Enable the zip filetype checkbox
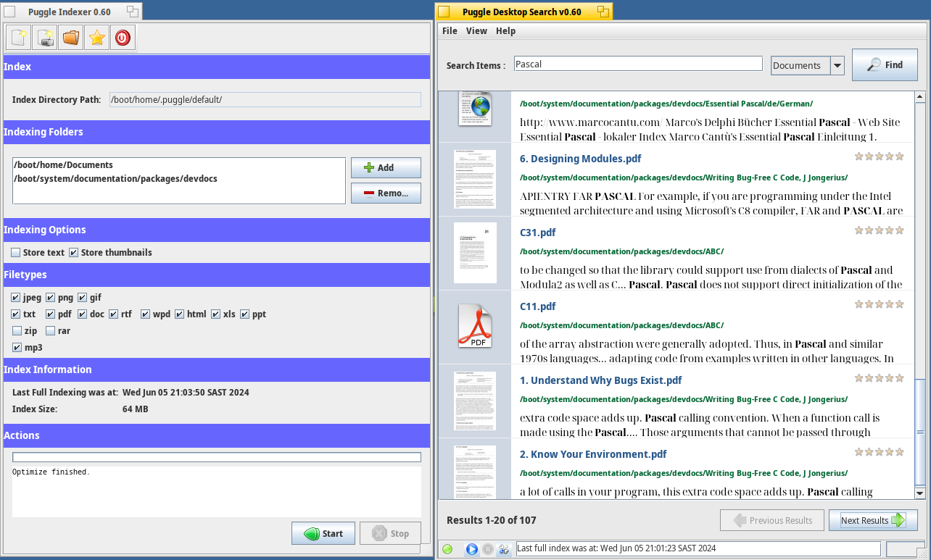Image resolution: width=931 pixels, height=560 pixels. pos(17,331)
